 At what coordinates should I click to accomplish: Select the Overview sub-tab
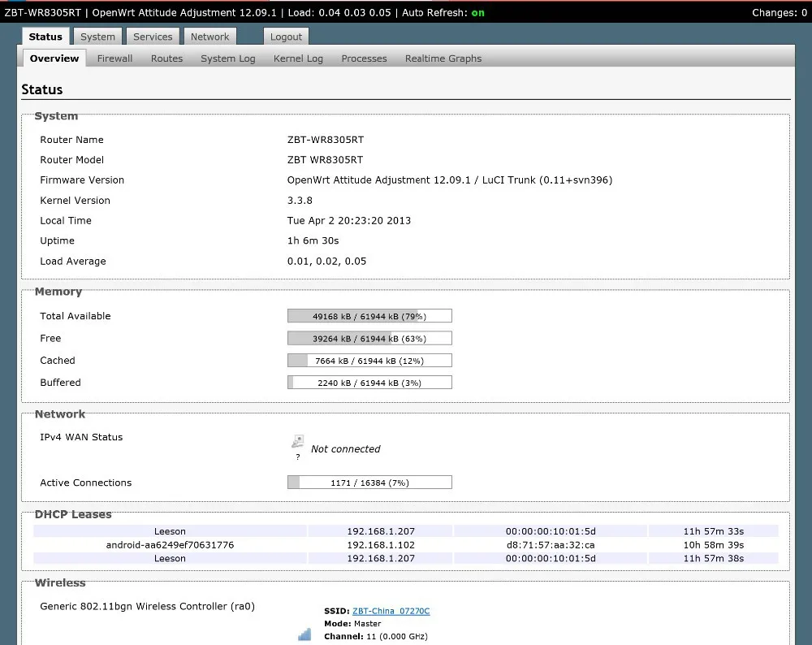(54, 58)
